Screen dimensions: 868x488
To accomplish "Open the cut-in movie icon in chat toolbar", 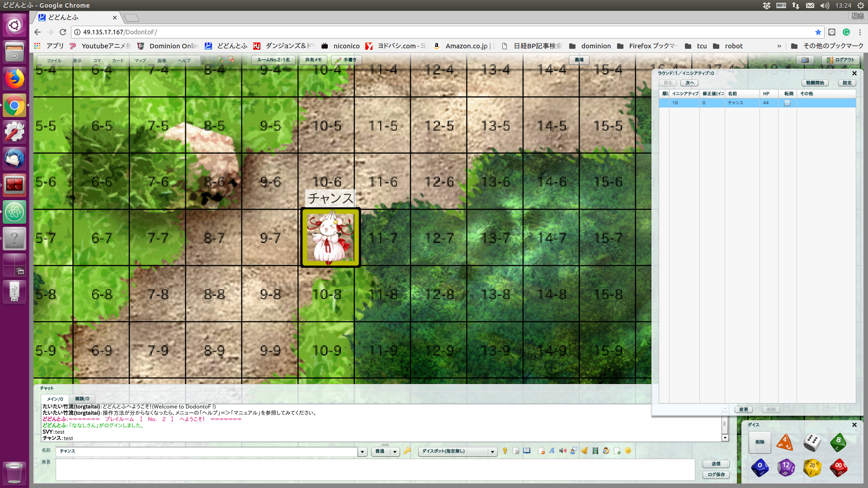I will (x=595, y=451).
